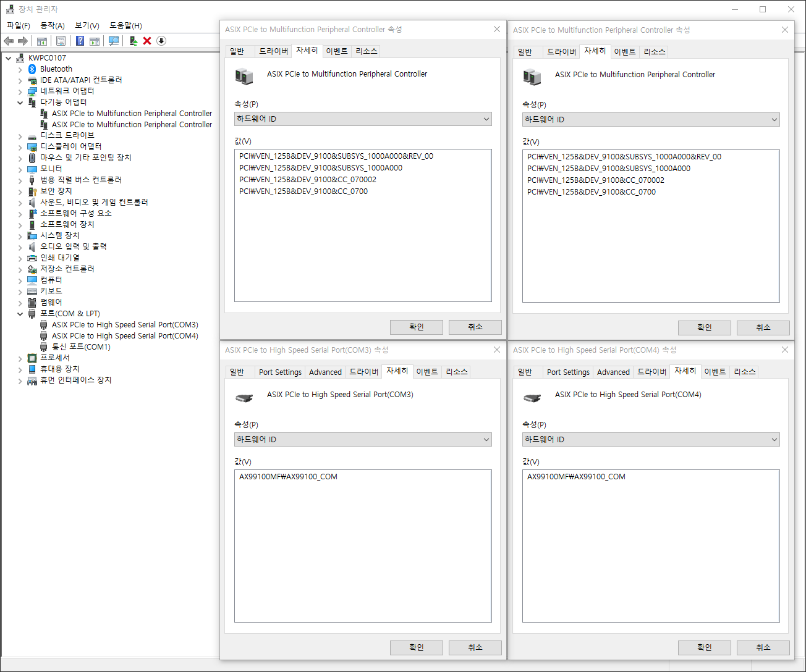Open the 보기(V) menu

click(87, 25)
